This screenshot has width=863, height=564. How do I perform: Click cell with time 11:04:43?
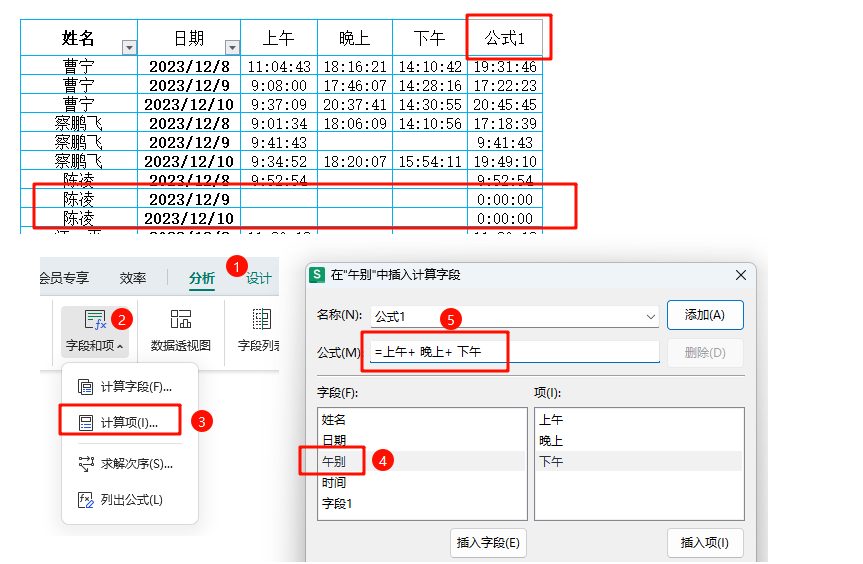[x=279, y=67]
